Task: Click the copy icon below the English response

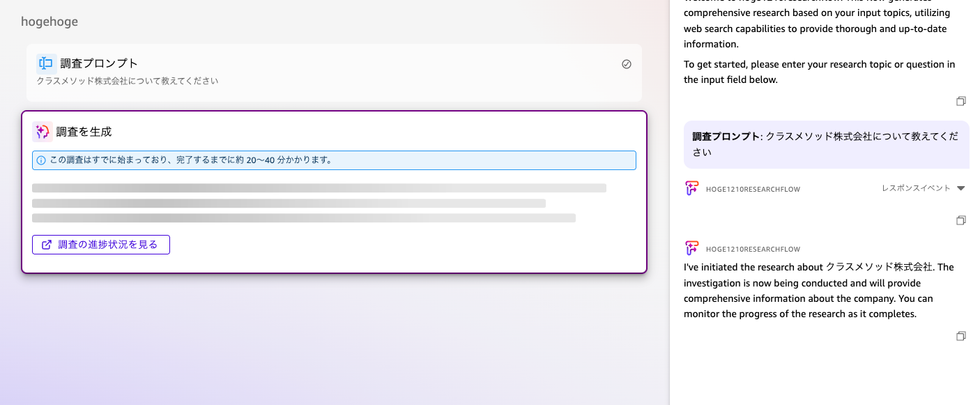Action: click(x=961, y=336)
